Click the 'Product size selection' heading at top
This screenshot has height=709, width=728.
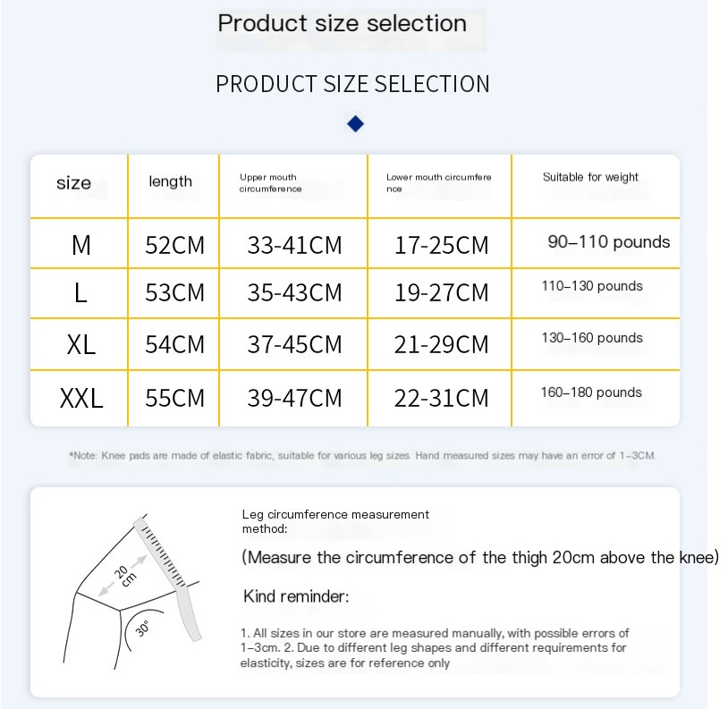tap(343, 23)
